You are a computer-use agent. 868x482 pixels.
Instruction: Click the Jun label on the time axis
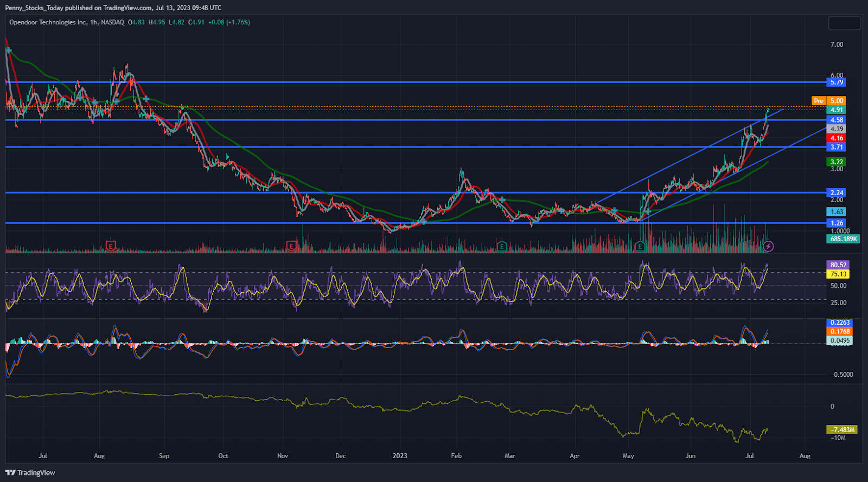(x=690, y=456)
